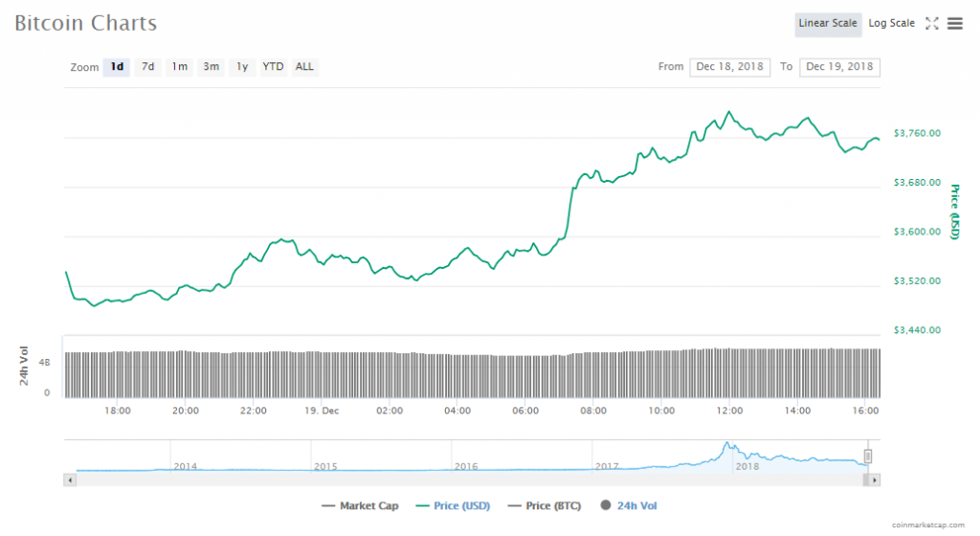Select the 7d zoom range
Viewport: 980px width, 536px height.
pyautogui.click(x=147, y=67)
